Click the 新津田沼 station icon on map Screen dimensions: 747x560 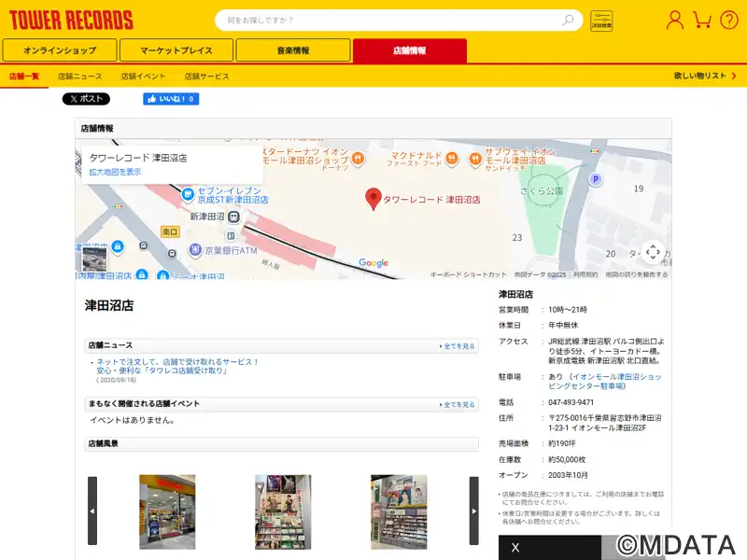pyautogui.click(x=233, y=217)
